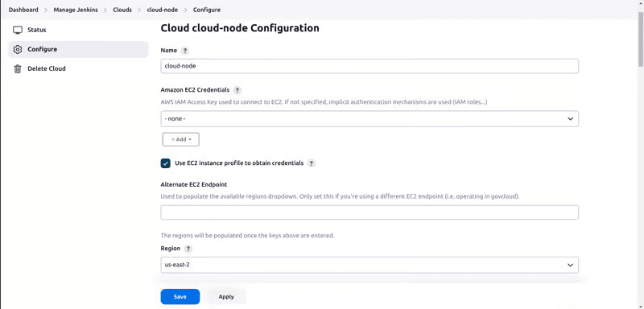
Task: Click the Status monitor icon in sidebar
Action: 17,30
